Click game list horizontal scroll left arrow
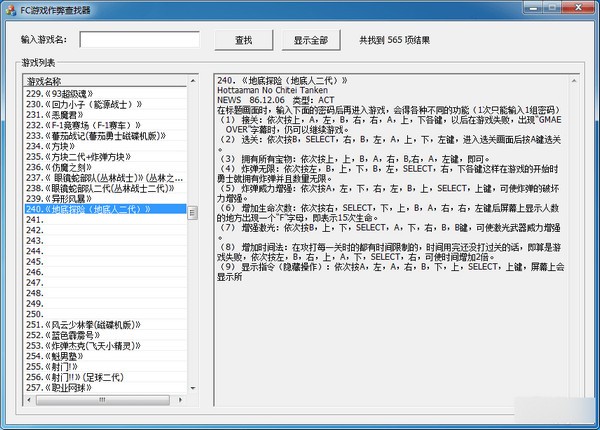 (29, 400)
